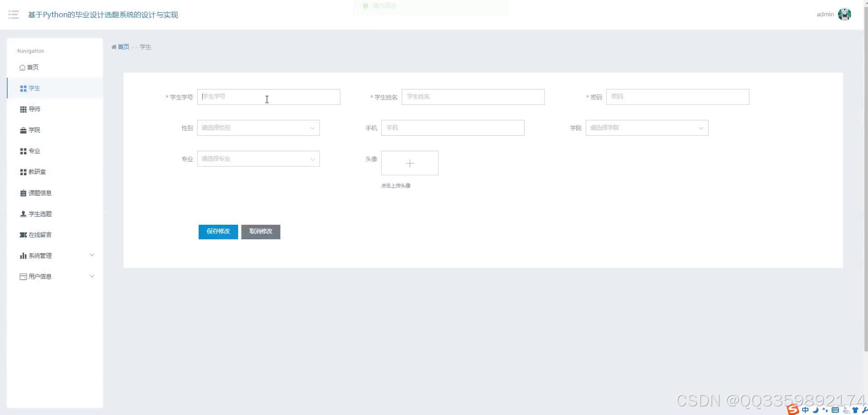The image size is (868, 415).
Task: Toggle the sidebar collapse hamburger icon
Action: (14, 15)
